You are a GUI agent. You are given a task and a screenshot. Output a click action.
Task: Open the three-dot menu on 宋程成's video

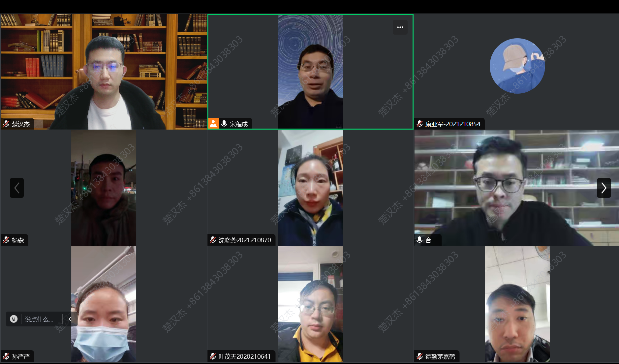[x=400, y=27]
